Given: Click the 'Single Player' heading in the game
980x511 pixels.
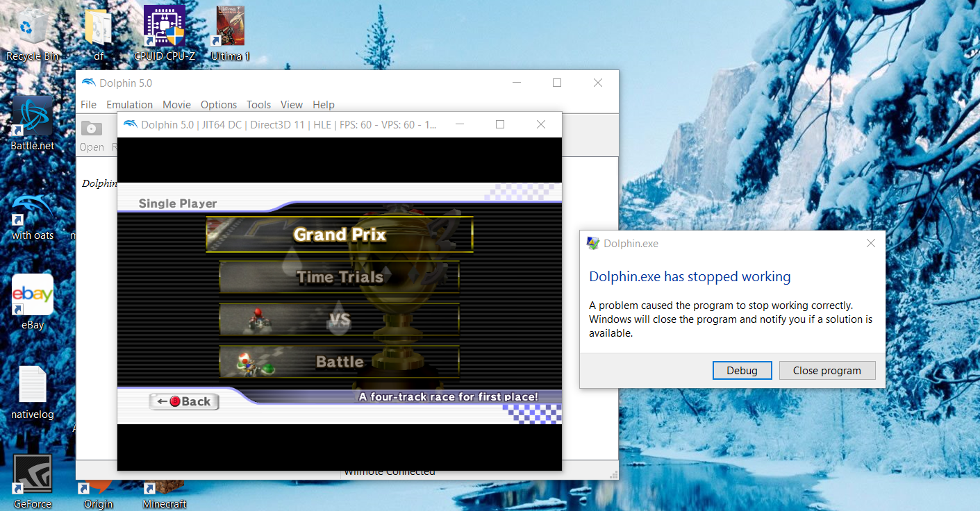Looking at the screenshot, I should point(178,203).
